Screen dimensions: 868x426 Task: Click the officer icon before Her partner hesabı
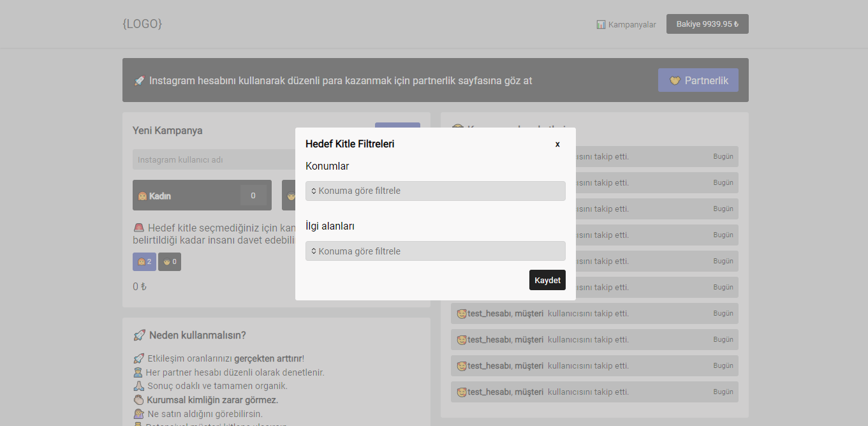(138, 372)
